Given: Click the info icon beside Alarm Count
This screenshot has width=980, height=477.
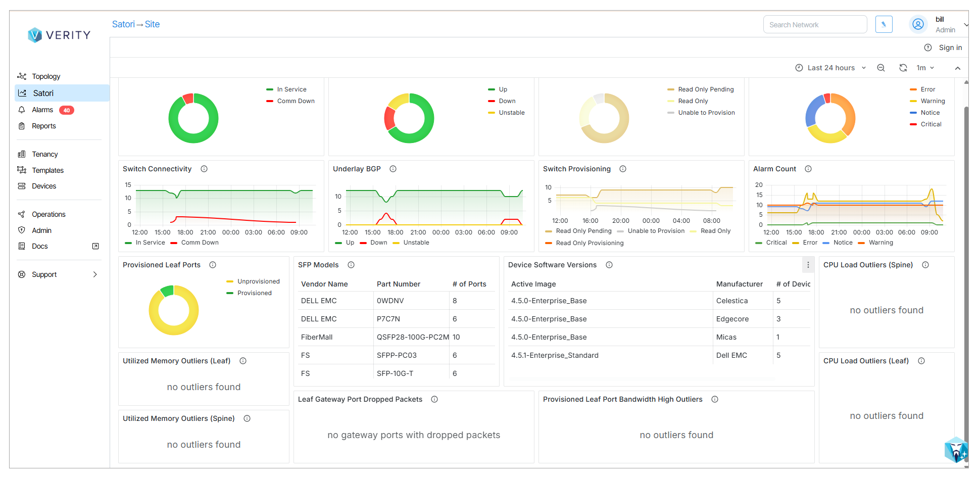Looking at the screenshot, I should [808, 169].
